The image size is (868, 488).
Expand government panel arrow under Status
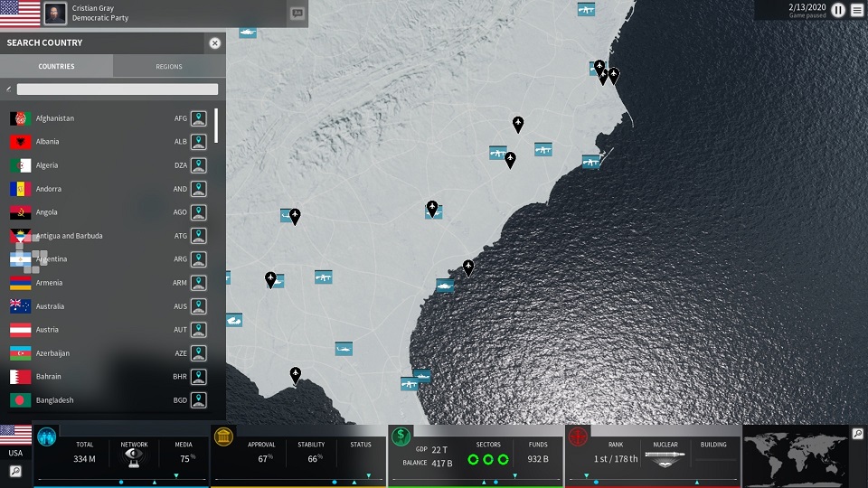pyautogui.click(x=369, y=476)
